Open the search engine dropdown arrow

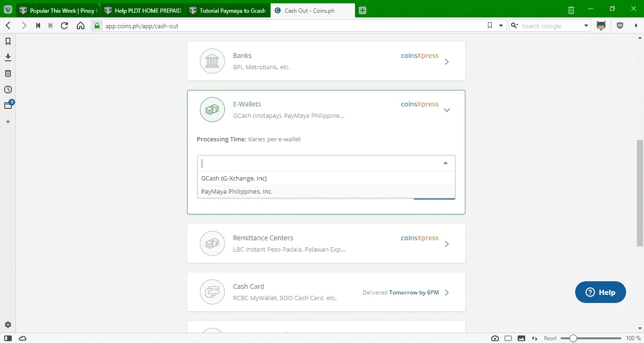[x=586, y=25]
